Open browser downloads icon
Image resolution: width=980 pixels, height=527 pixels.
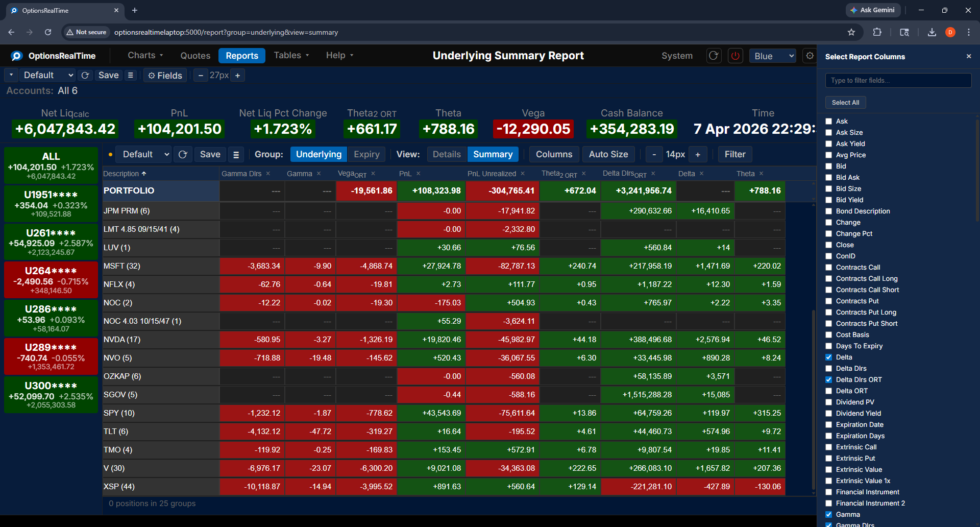(x=932, y=32)
